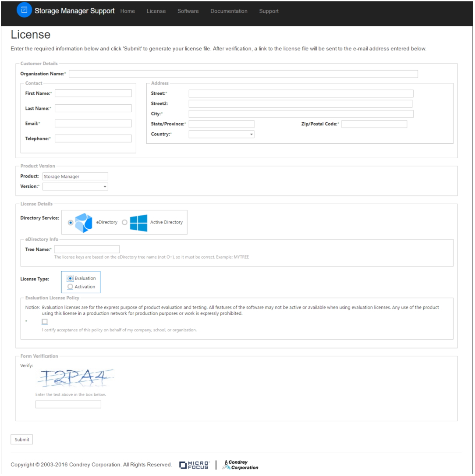Click the CAPTCHA verification image
Image resolution: width=475 pixels, height=476 pixels.
point(75,378)
